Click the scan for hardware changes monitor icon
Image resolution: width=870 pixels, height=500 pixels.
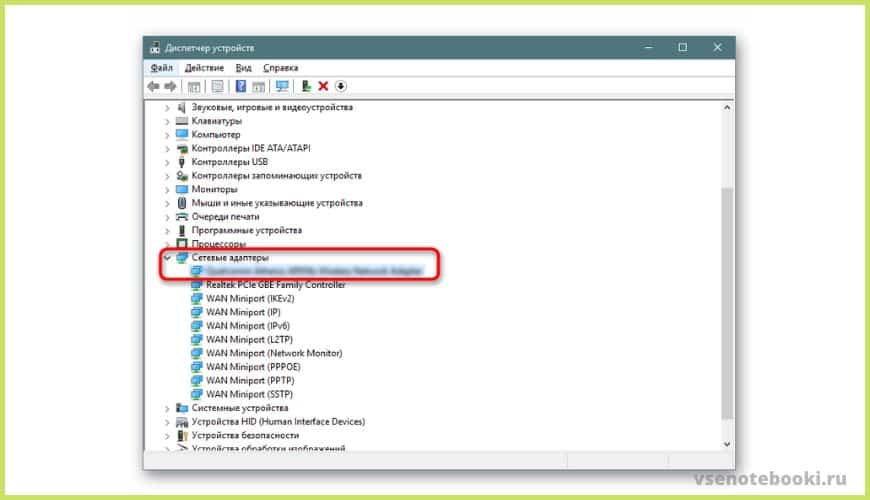pos(282,86)
